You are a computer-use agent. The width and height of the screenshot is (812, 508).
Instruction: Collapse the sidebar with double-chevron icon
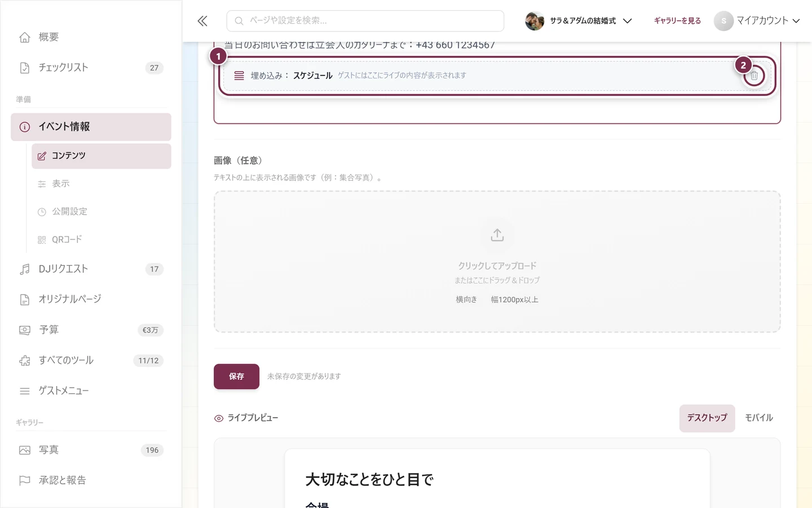click(x=202, y=21)
